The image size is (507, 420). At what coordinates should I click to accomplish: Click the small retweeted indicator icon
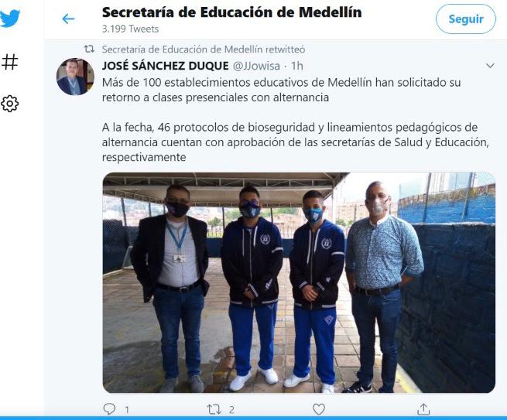click(x=89, y=49)
